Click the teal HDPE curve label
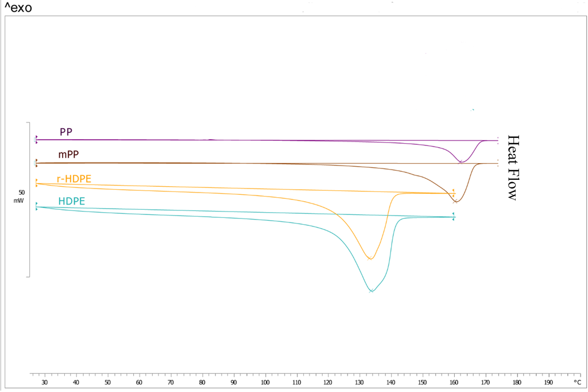588x392 pixels. (72, 201)
